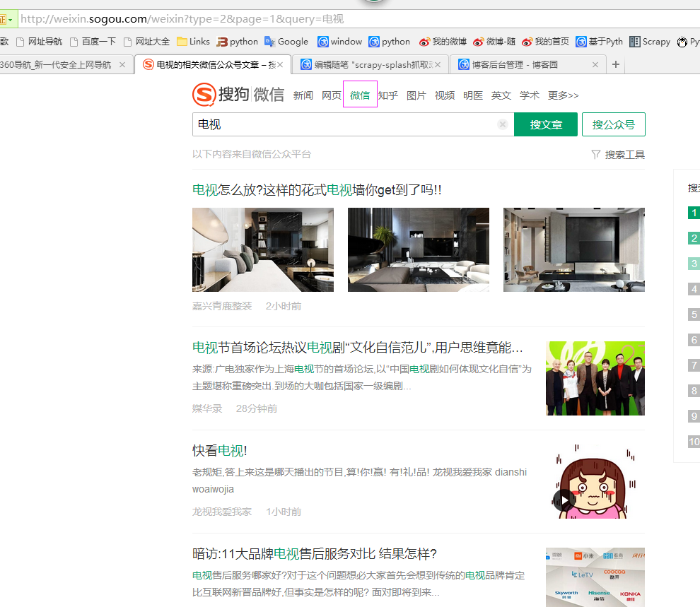700x607 pixels.
Task: Switch to the 360导航 tab
Action: pyautogui.click(x=56, y=65)
